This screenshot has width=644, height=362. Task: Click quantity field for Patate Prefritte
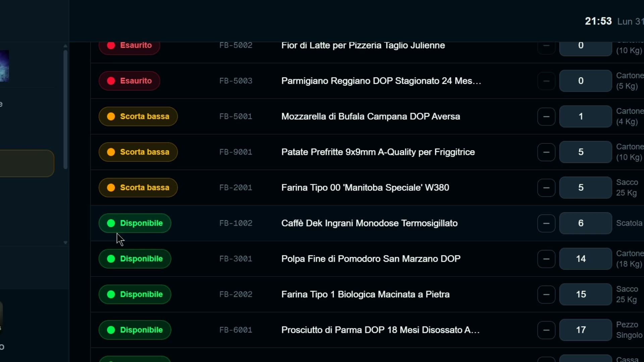[586, 152]
